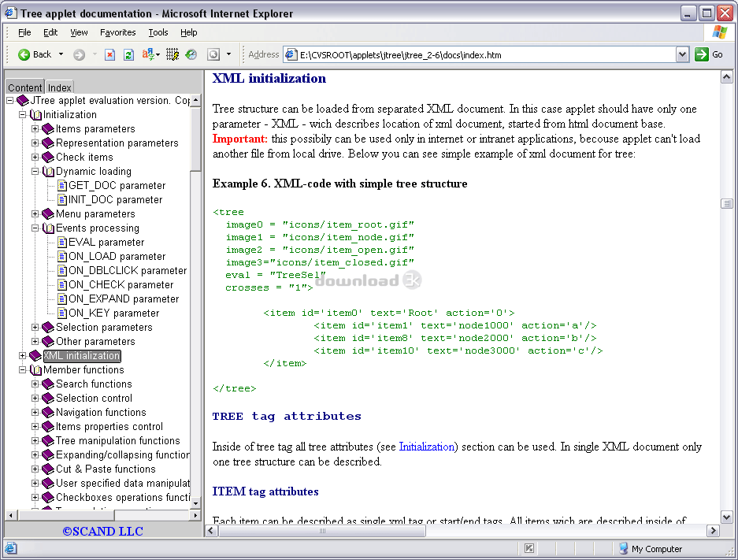
Task: Switch to the Index tab
Action: (59, 87)
